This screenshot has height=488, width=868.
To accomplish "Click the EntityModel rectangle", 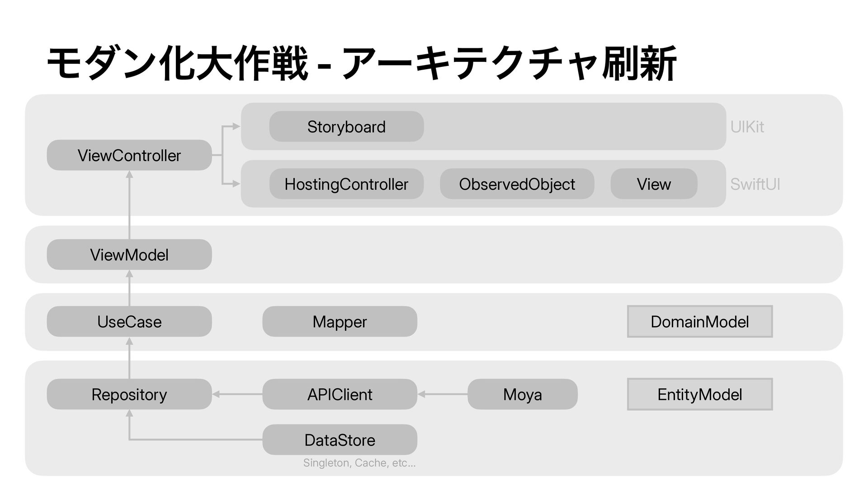I will [700, 394].
